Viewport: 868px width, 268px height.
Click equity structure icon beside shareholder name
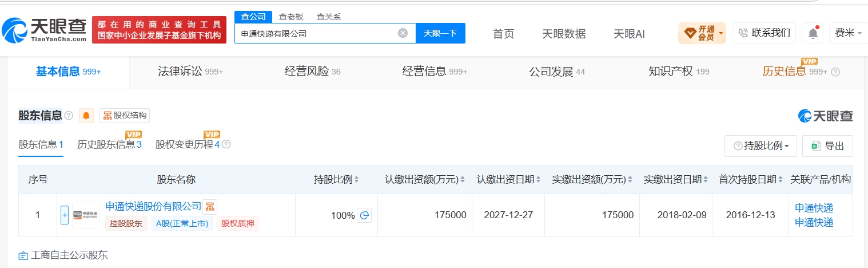pos(210,207)
